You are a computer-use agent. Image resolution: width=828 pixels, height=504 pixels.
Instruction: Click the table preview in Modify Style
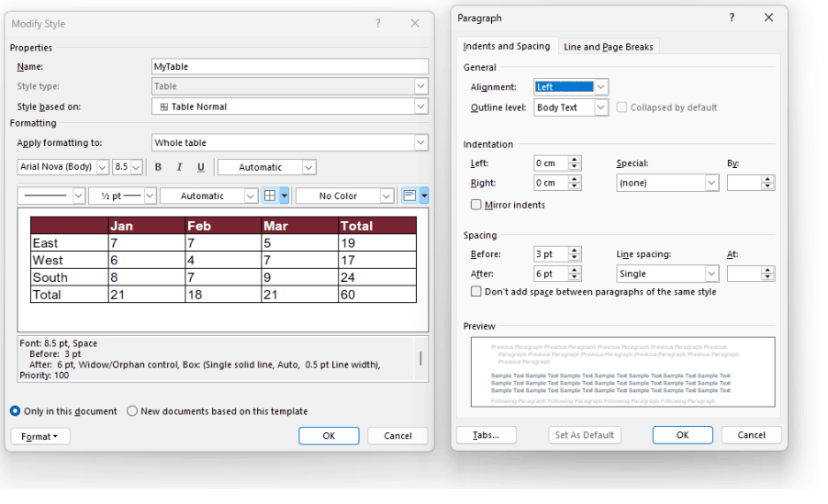pos(223,270)
